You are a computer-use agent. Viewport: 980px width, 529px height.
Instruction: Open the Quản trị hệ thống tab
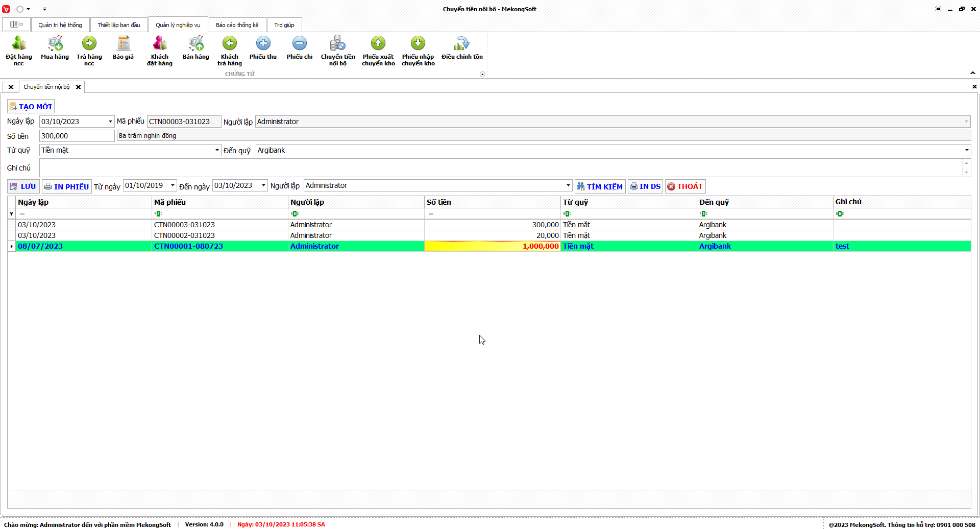(60, 25)
